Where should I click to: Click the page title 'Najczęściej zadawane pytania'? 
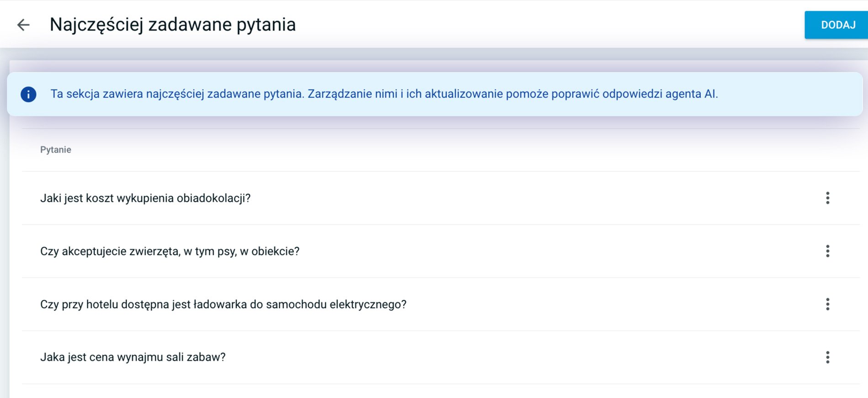(x=173, y=25)
